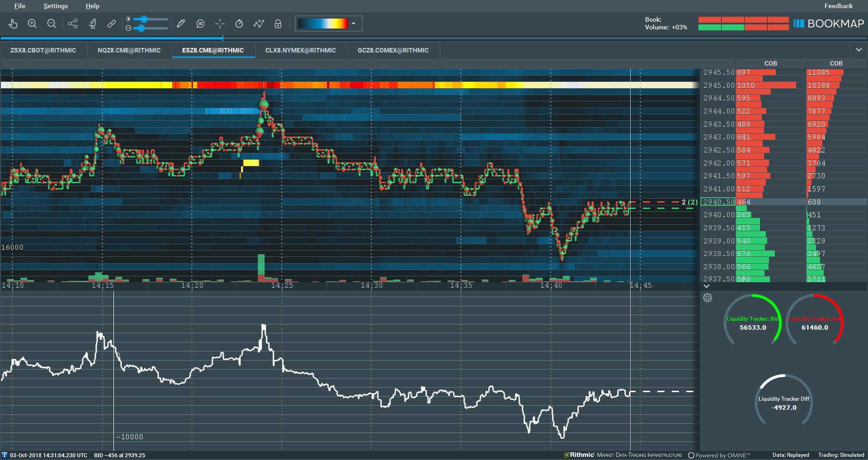Click the 14:25 time axis label
Image resolution: width=868 pixels, height=460 pixels.
click(282, 285)
